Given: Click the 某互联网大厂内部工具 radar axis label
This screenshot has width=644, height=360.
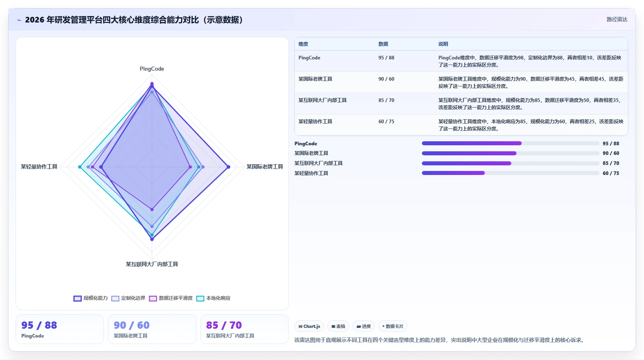Looking at the screenshot, I should coord(152,264).
